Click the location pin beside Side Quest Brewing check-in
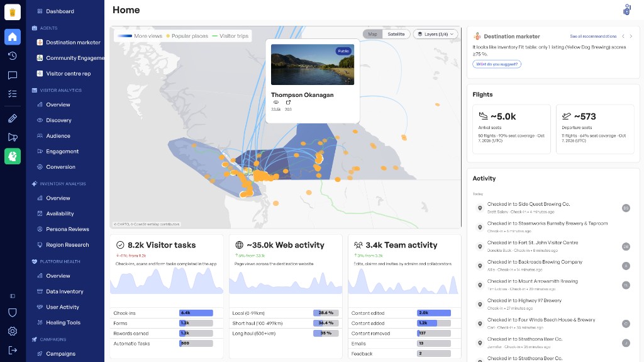This screenshot has height=362, width=644. pos(479,208)
